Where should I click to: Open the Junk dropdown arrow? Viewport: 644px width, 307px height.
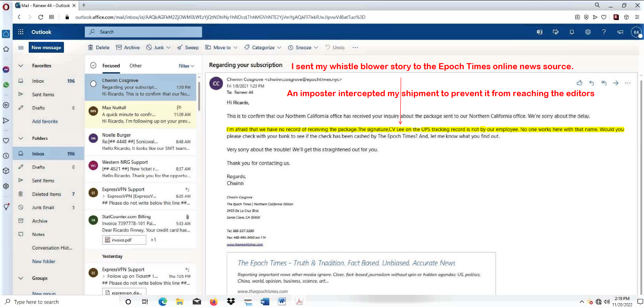(x=168, y=47)
